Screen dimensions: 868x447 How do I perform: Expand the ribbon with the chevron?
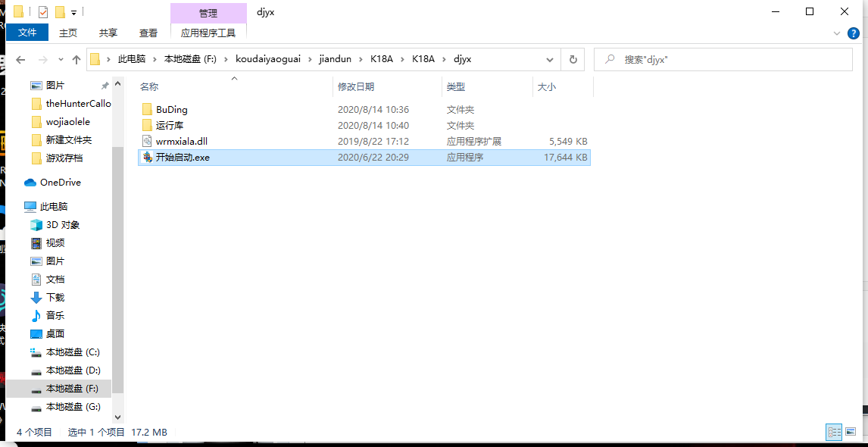(837, 33)
